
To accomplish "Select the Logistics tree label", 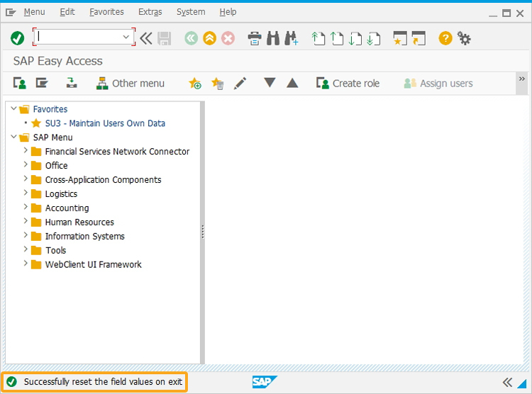I will point(62,194).
